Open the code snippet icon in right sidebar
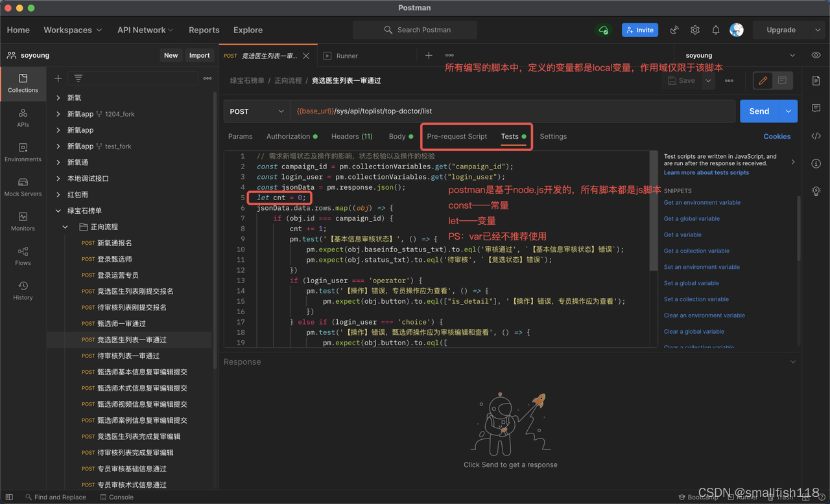Image resolution: width=830 pixels, height=504 pixels. tap(816, 136)
